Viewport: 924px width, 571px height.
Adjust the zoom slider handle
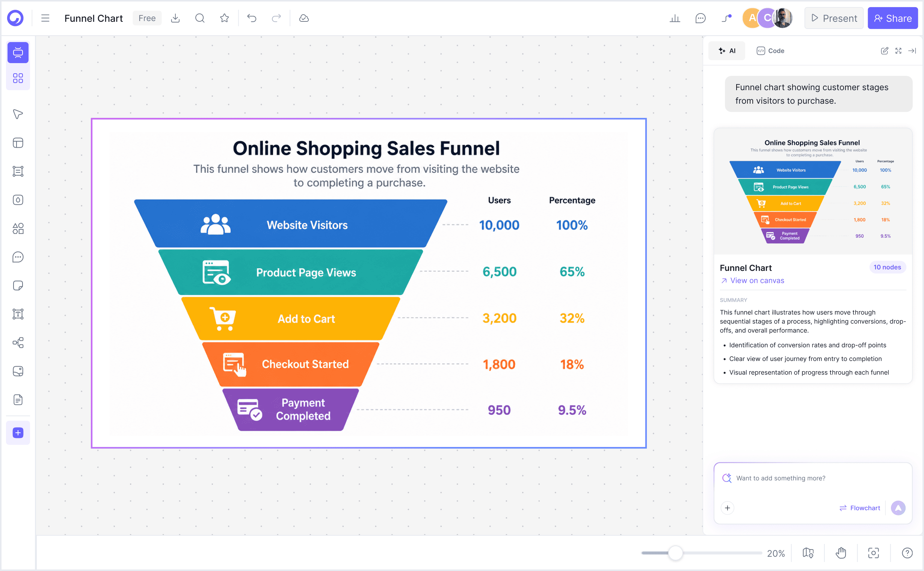676,553
